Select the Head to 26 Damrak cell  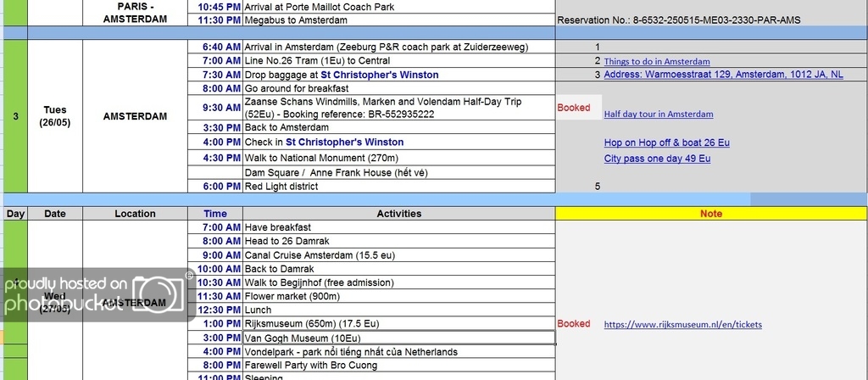pos(398,241)
